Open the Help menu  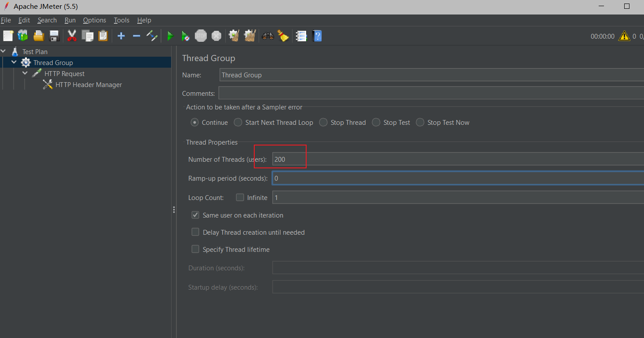144,20
